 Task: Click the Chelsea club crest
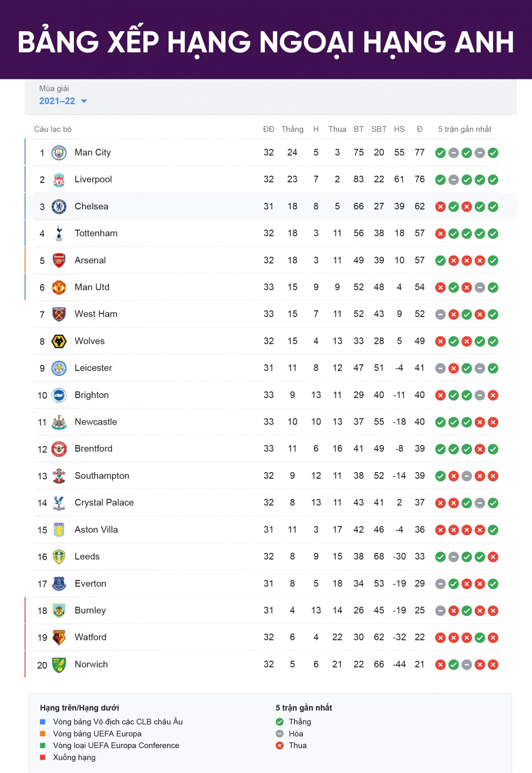tap(59, 206)
